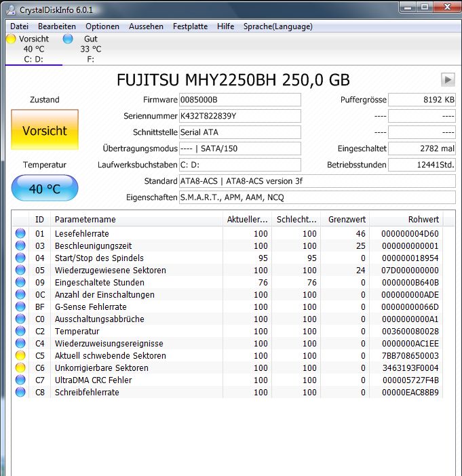
Task: Click the yellow warning icon for Unkorrigierbare Sektoren
Action: pos(20,368)
